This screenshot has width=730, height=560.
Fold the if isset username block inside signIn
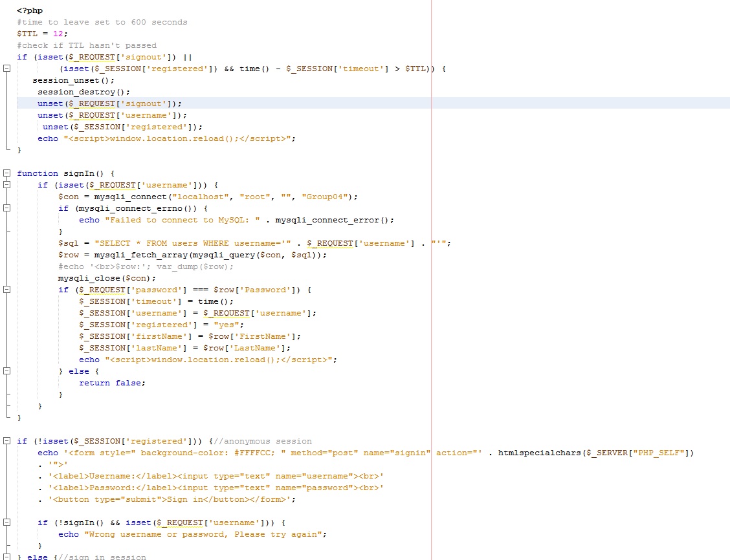[6, 185]
